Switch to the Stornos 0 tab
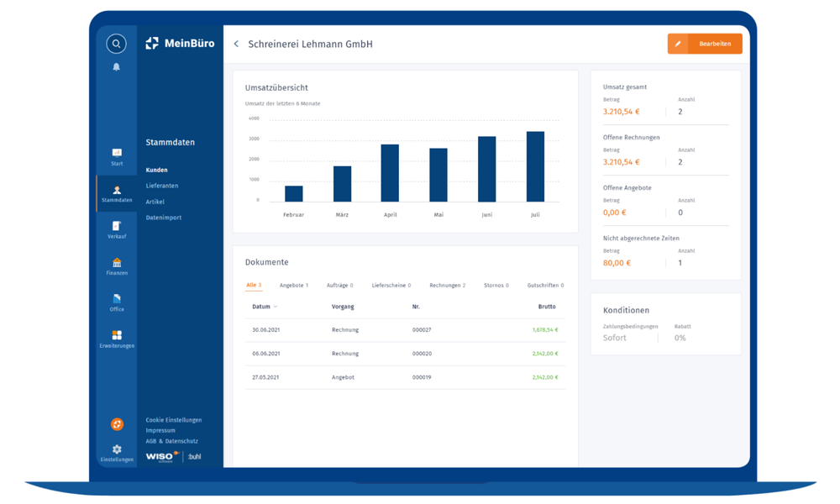The image size is (840, 504). pos(496,286)
